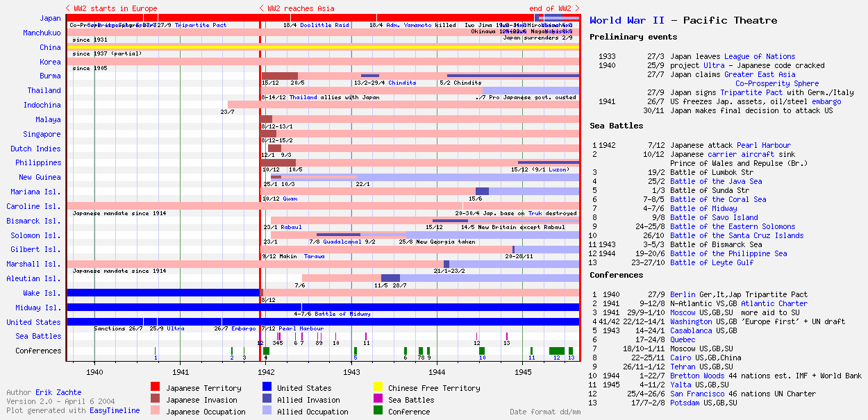Click the yellow Chinese Free Territory swatch
Image resolution: width=868 pixels, height=420 pixels.
pyautogui.click(x=378, y=387)
